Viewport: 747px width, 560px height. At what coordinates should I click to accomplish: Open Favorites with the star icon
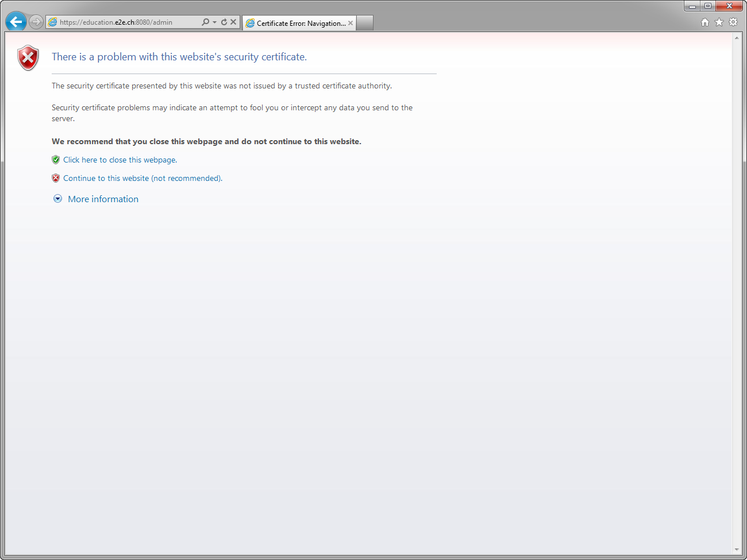pos(719,21)
